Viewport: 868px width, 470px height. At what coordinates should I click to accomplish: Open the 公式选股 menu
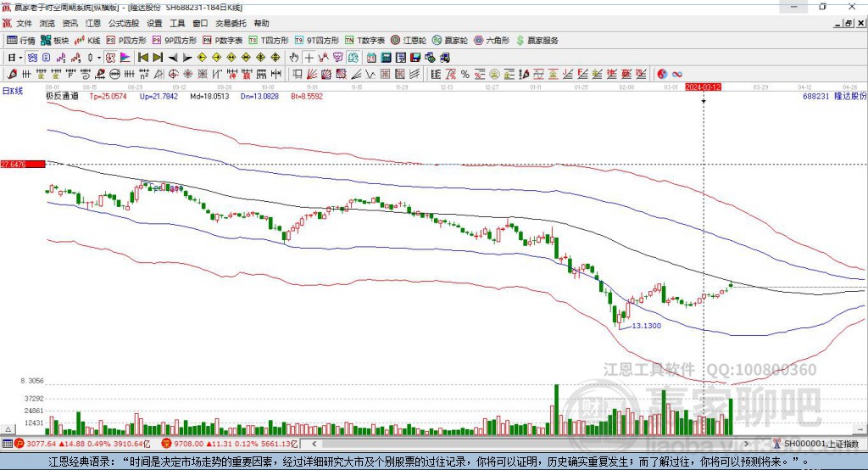[124, 23]
